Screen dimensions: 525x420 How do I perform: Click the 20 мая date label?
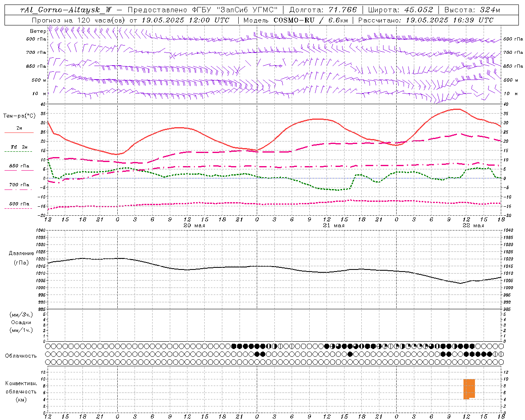pyautogui.click(x=194, y=226)
